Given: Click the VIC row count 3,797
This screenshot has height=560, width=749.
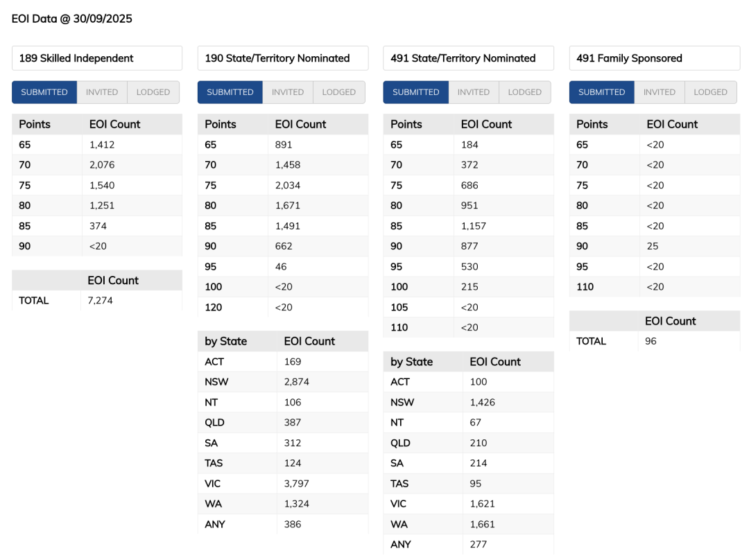Looking at the screenshot, I should [297, 484].
